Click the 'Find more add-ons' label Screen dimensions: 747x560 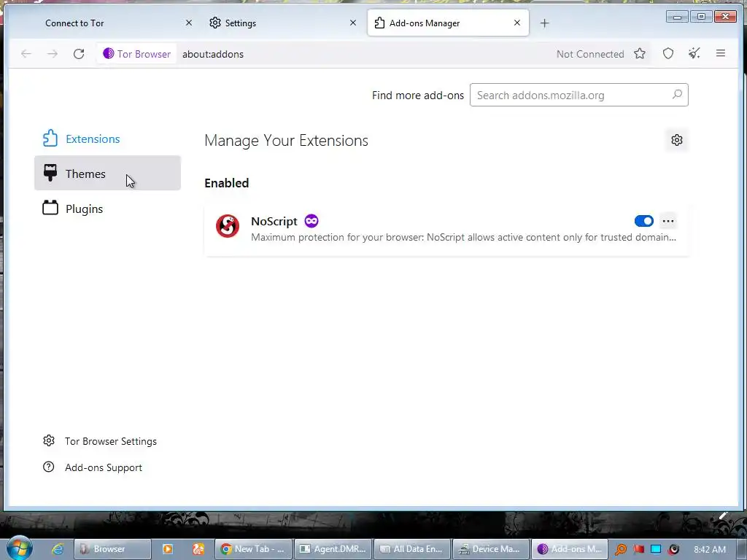(418, 96)
